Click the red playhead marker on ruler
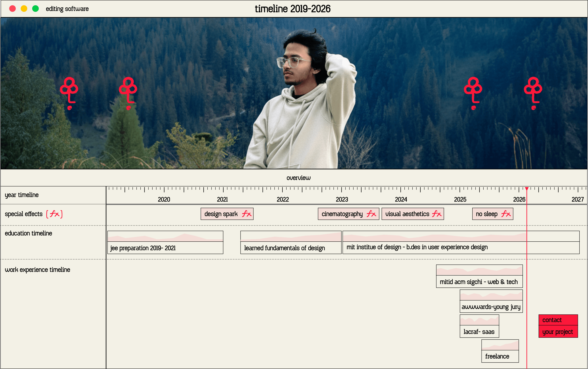 pos(527,189)
